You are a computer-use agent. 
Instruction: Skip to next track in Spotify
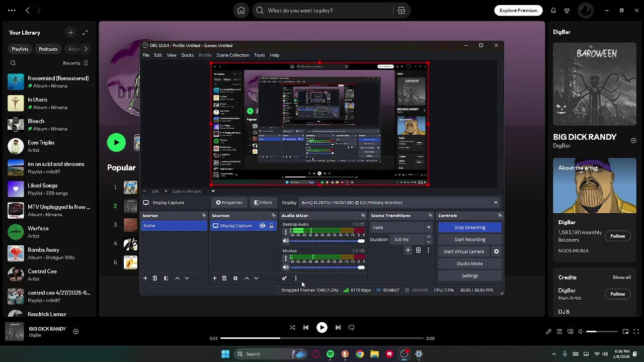(x=338, y=327)
